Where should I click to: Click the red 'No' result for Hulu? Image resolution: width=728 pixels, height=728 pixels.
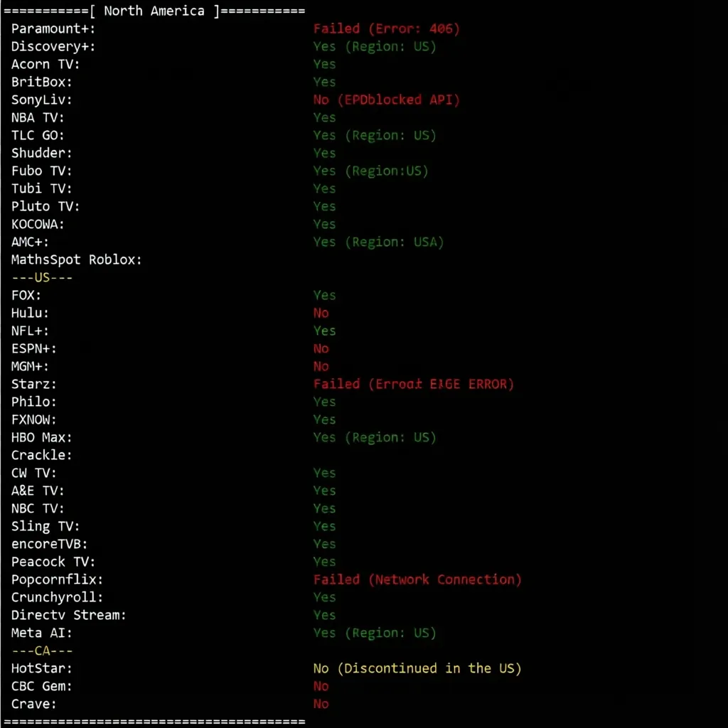point(321,313)
